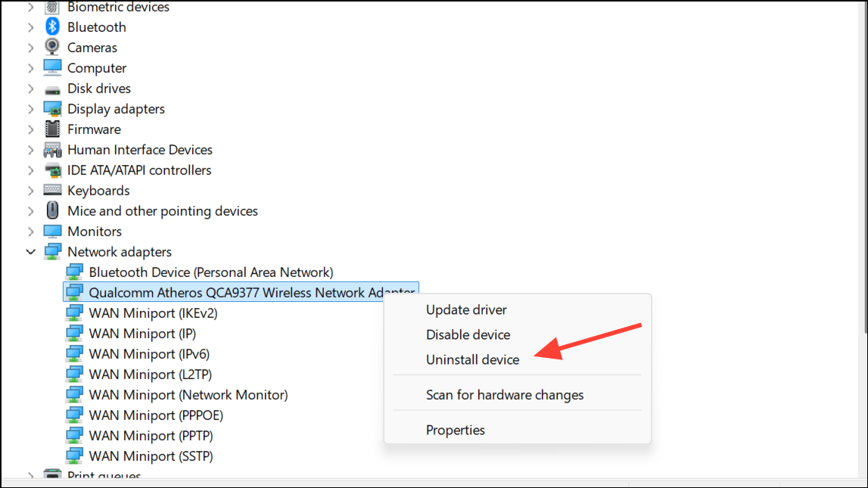Select Bluetooth Device (Personal Area Network)
868x488 pixels.
[x=210, y=272]
